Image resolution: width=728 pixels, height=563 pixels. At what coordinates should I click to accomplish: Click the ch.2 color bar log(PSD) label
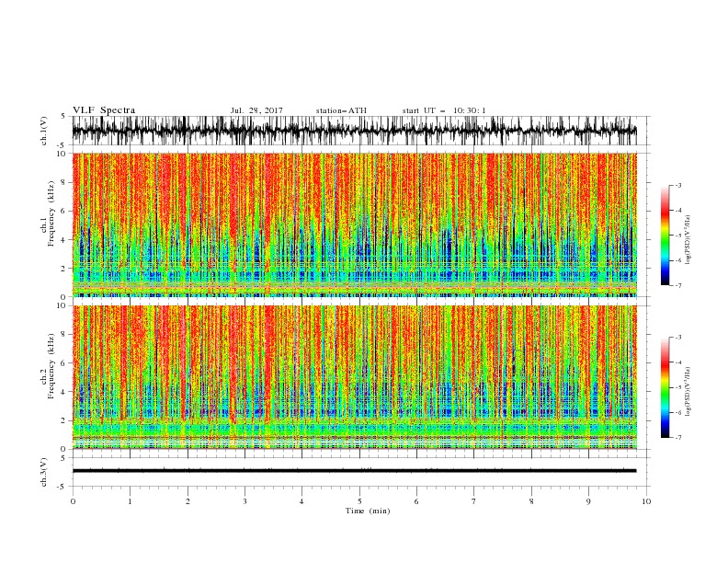click(688, 392)
